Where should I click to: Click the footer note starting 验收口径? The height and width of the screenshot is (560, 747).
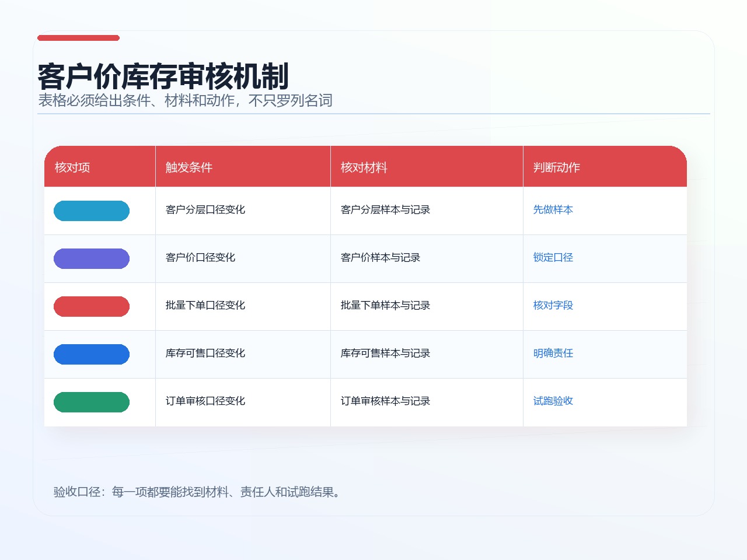pos(198,492)
